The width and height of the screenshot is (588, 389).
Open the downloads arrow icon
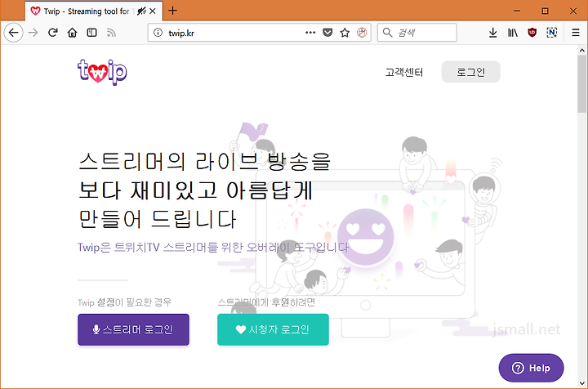coord(493,33)
